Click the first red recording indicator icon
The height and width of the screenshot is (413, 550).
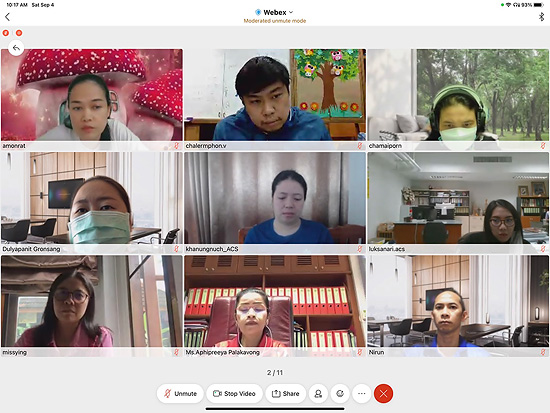(6, 33)
